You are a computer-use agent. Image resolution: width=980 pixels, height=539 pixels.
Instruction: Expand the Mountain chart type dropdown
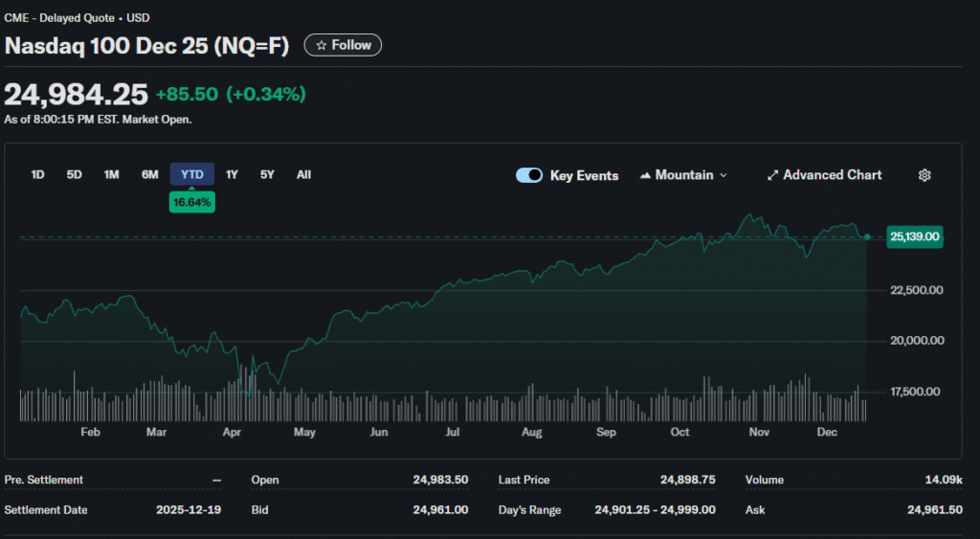723,175
